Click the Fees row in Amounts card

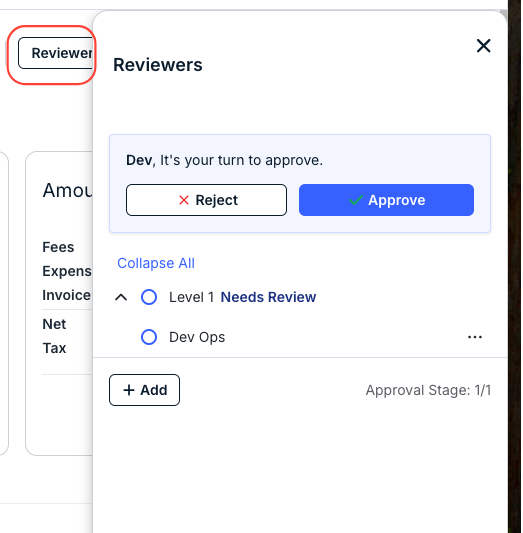[x=58, y=247]
